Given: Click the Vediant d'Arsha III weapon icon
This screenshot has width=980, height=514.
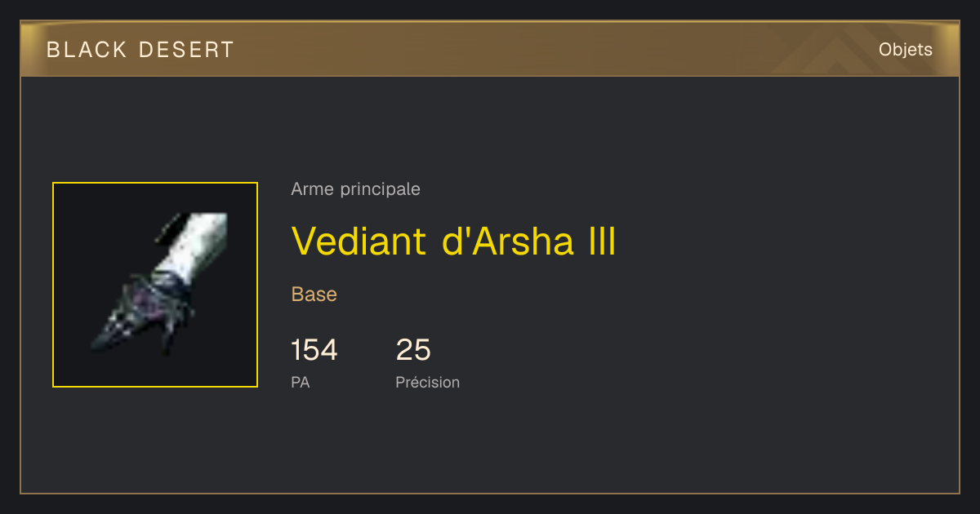Looking at the screenshot, I should click(155, 285).
